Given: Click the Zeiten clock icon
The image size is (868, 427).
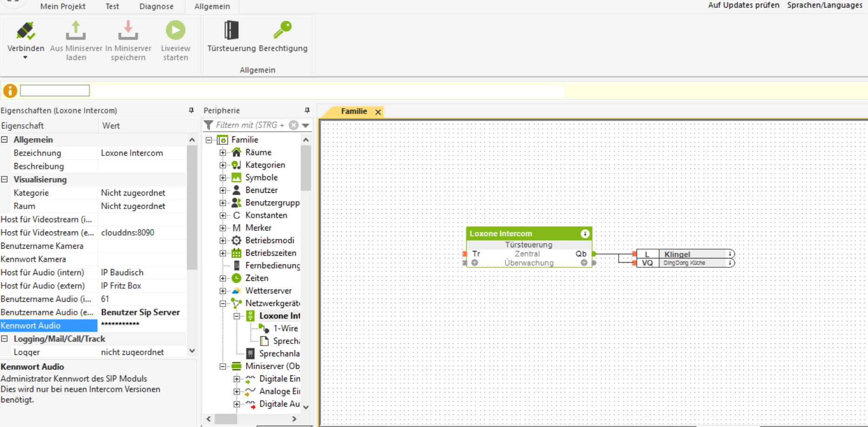Looking at the screenshot, I should tap(236, 278).
